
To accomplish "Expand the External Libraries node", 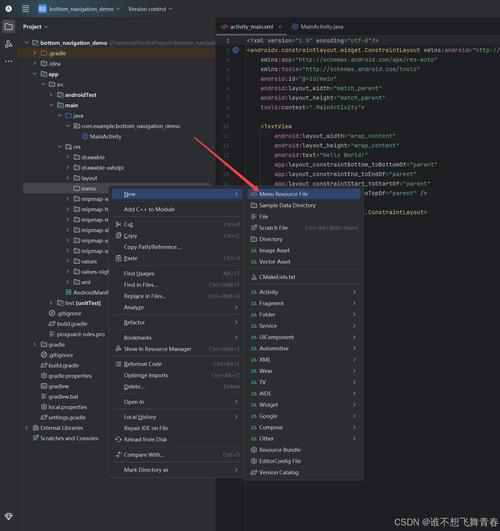I will tap(26, 428).
